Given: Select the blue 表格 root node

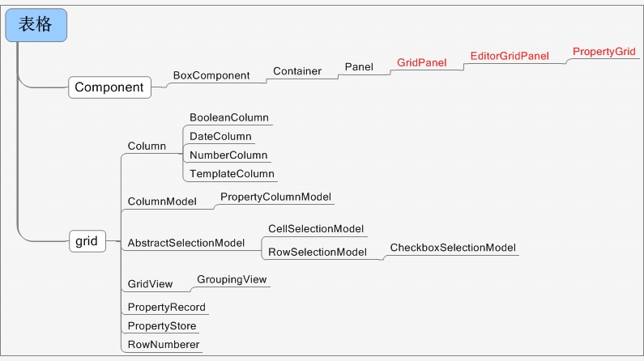Looking at the screenshot, I should coord(36,26).
